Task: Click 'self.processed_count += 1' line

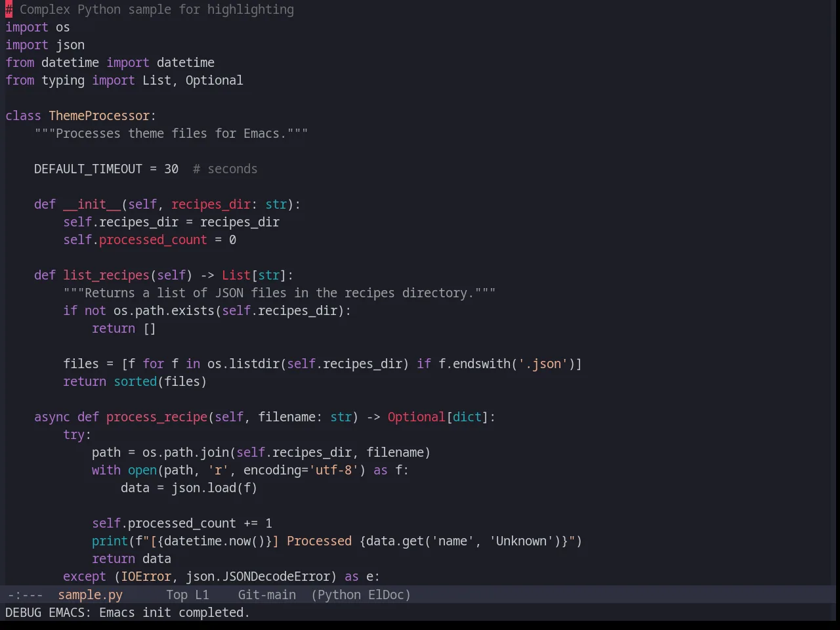Action: coord(182,523)
